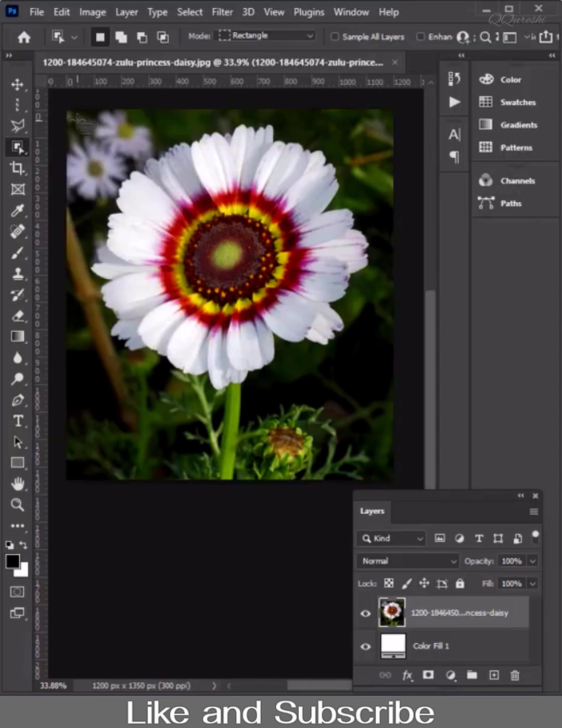Add a layer mask from Layers panel
The width and height of the screenshot is (562, 728).
(x=428, y=675)
